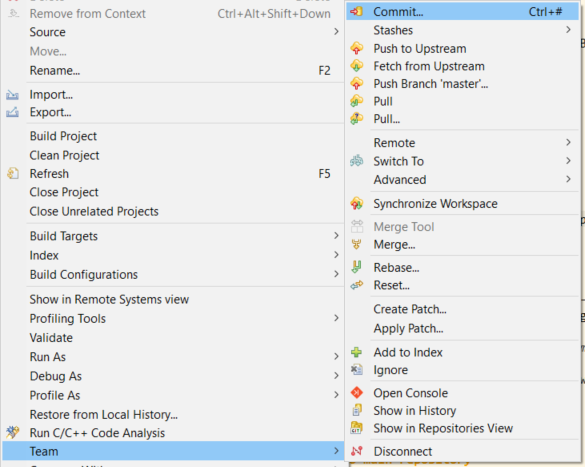Click the Push to Upstream cloud icon
585x467 pixels.
(x=357, y=48)
